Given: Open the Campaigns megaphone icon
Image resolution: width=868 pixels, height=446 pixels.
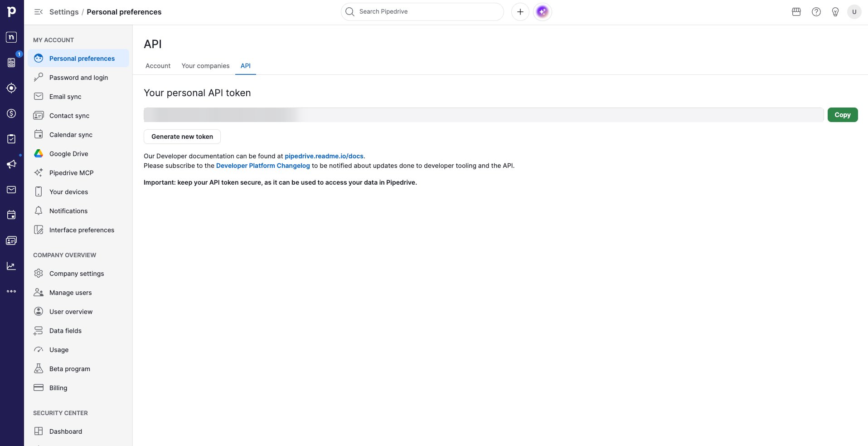Looking at the screenshot, I should coord(12,164).
